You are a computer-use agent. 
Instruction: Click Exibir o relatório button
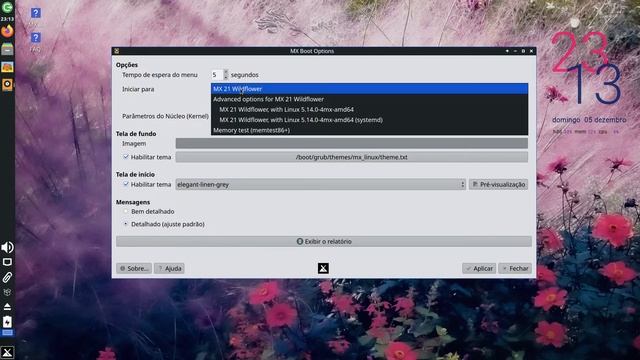point(324,241)
